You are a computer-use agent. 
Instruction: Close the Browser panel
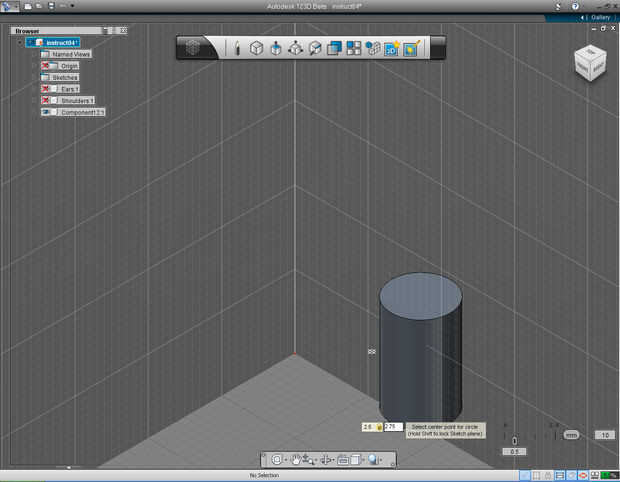click(123, 30)
